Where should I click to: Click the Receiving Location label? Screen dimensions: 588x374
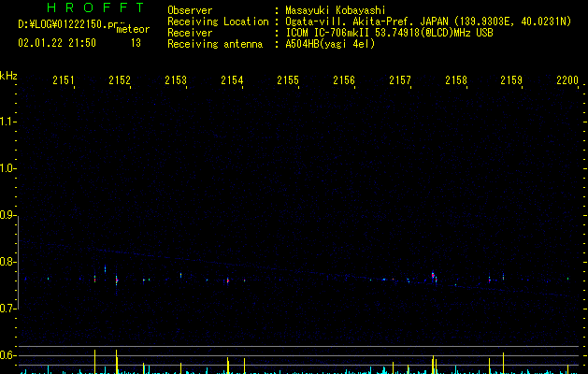pyautogui.click(x=218, y=22)
